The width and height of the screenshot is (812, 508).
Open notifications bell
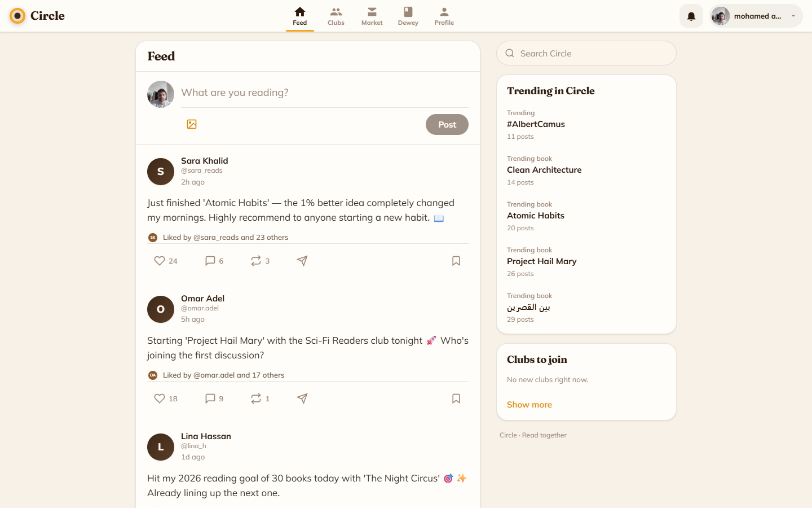pos(691,16)
